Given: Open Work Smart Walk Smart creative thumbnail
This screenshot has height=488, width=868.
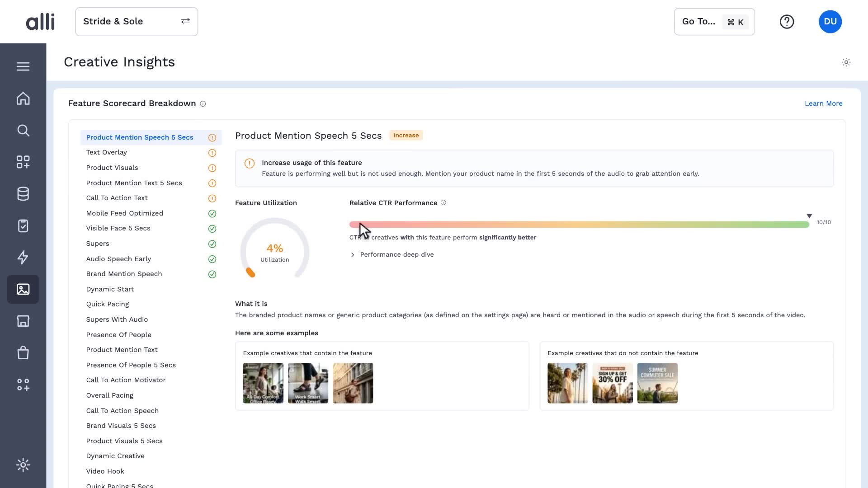Looking at the screenshot, I should 308,383.
